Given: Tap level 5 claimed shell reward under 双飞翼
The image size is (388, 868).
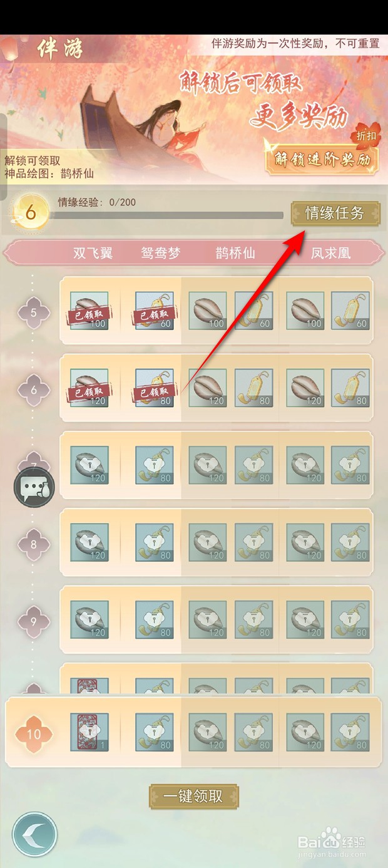Looking at the screenshot, I should pyautogui.click(x=89, y=311).
